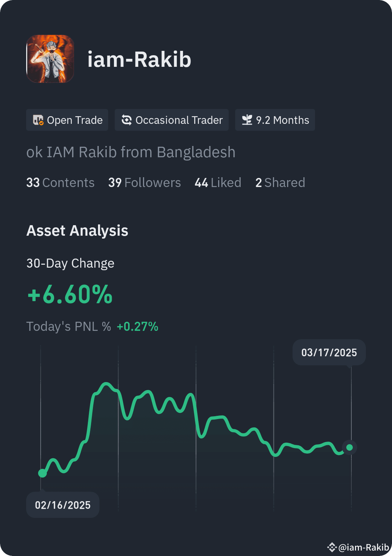View the 44 Liked count
This screenshot has width=392, height=556.
click(x=218, y=183)
